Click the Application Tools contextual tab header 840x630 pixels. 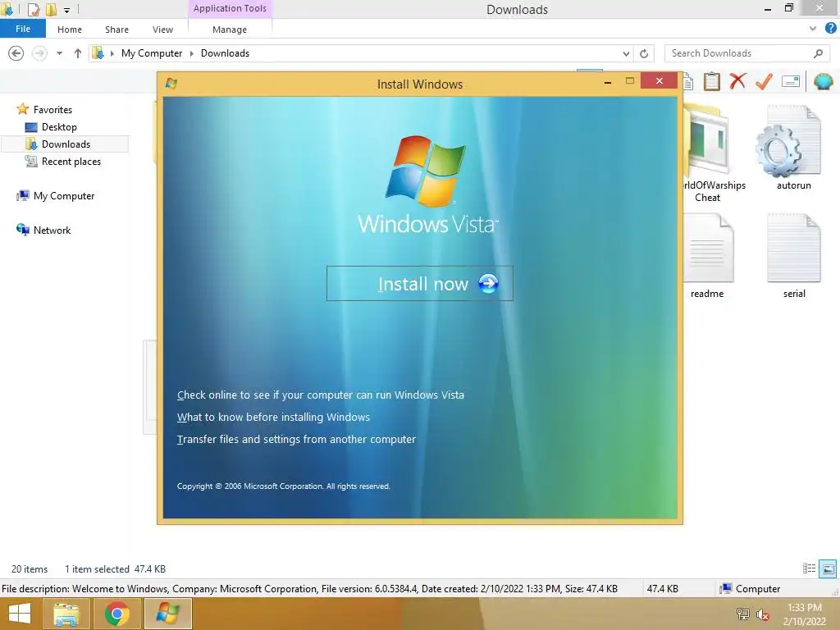pyautogui.click(x=230, y=8)
